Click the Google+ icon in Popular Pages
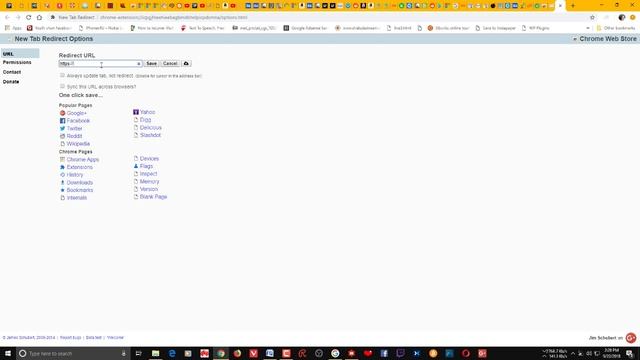This screenshot has width=640, height=360. [x=62, y=113]
